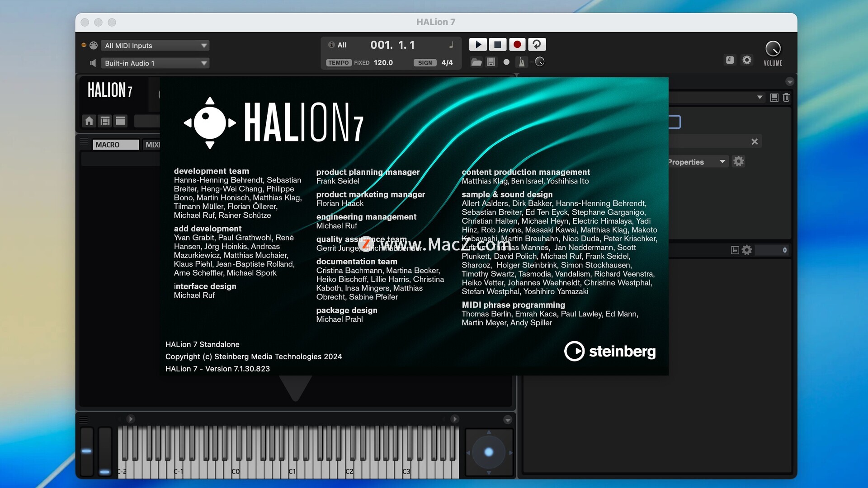Expand the right panel collapse arrow at top
The image size is (868, 488).
(790, 82)
